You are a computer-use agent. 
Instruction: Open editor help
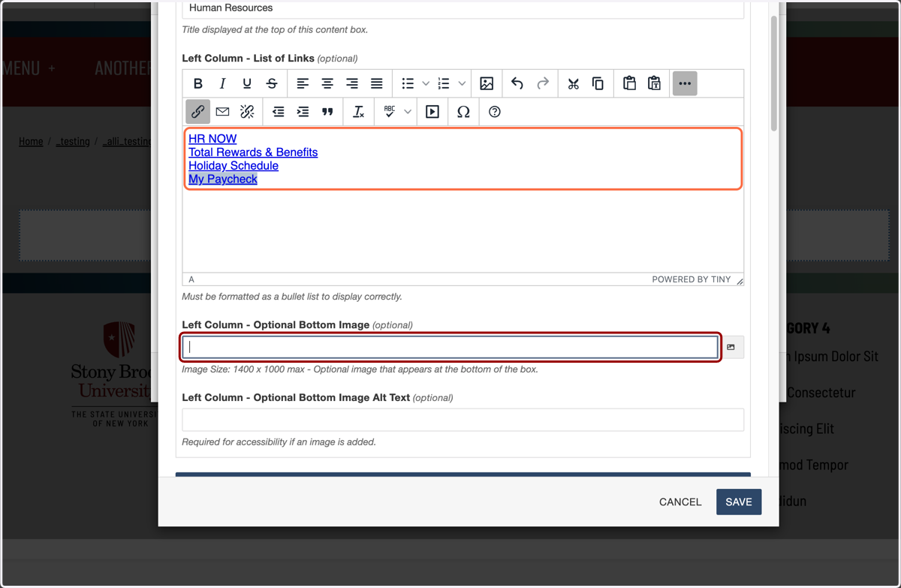[494, 112]
